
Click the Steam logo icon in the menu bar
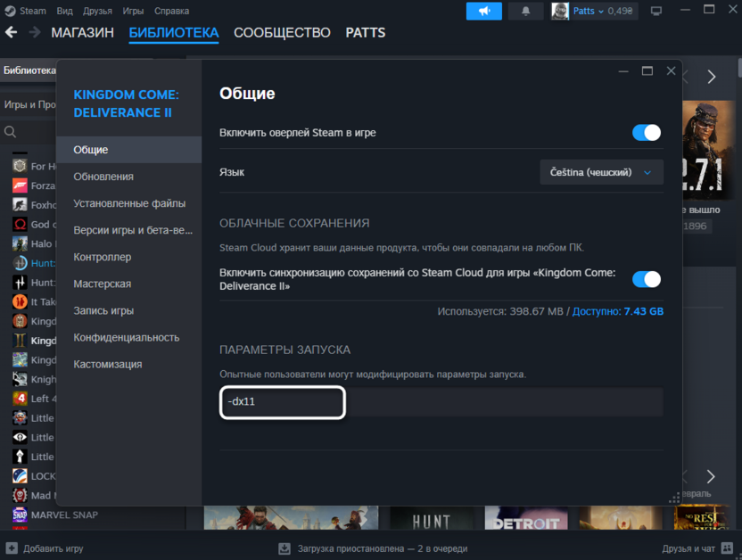(x=10, y=11)
